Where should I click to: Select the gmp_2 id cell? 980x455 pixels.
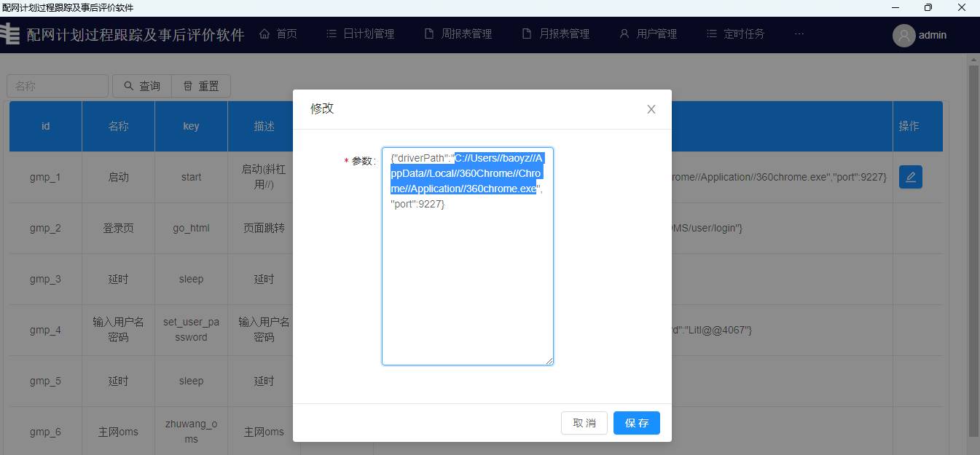[x=46, y=228]
